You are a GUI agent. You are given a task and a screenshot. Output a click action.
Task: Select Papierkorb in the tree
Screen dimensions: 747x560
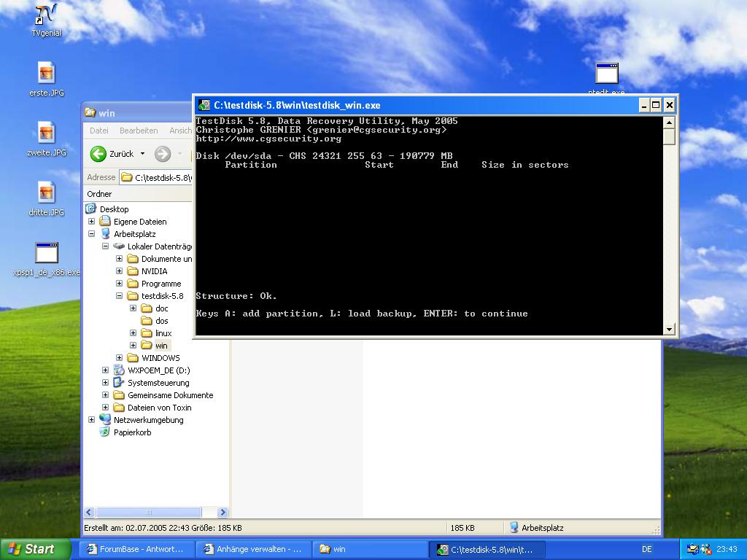132,432
